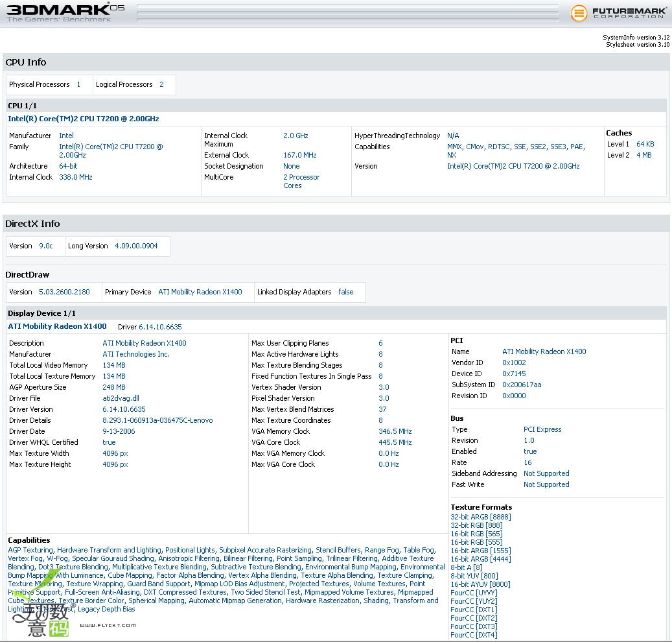
Task: Select Driver Date value 9-13-2006
Action: pyautogui.click(x=119, y=431)
